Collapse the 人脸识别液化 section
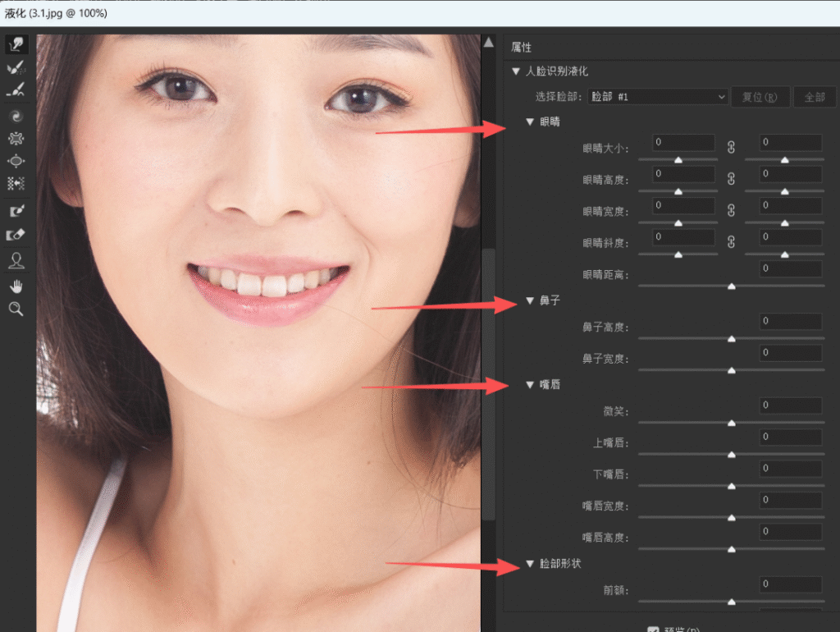The image size is (840, 632). pos(516,71)
